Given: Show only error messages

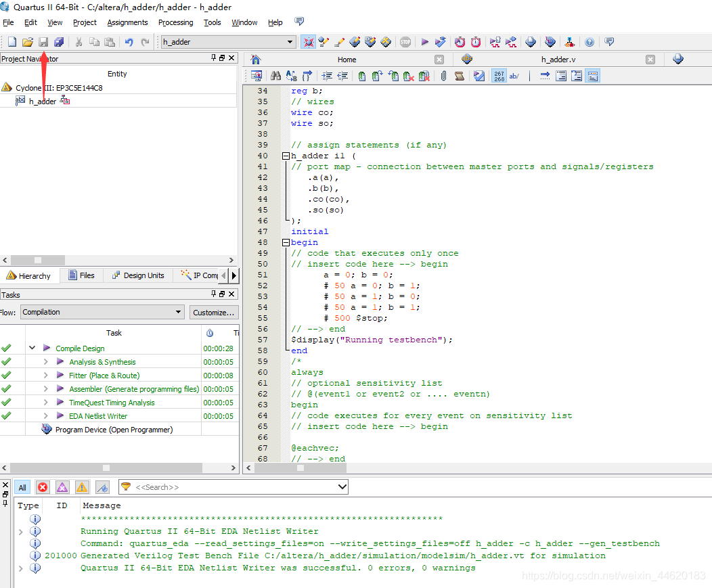Looking at the screenshot, I should (43, 487).
